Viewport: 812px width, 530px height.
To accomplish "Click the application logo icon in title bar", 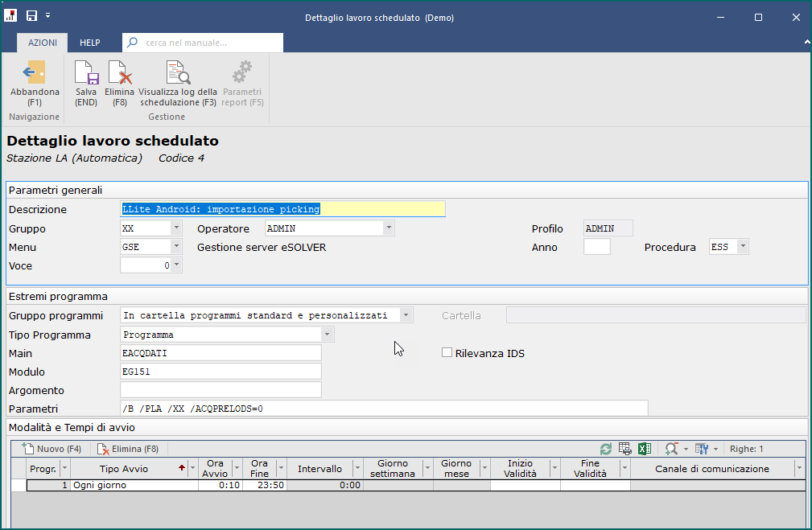I will [10, 15].
